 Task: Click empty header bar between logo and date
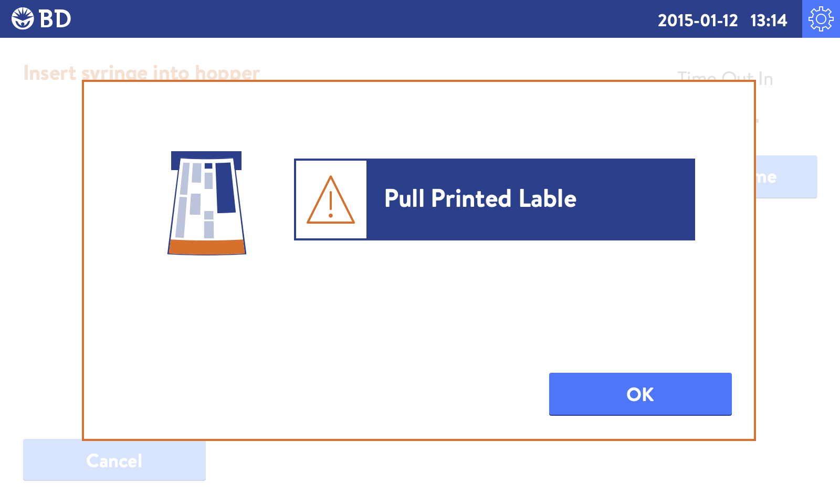click(362, 19)
